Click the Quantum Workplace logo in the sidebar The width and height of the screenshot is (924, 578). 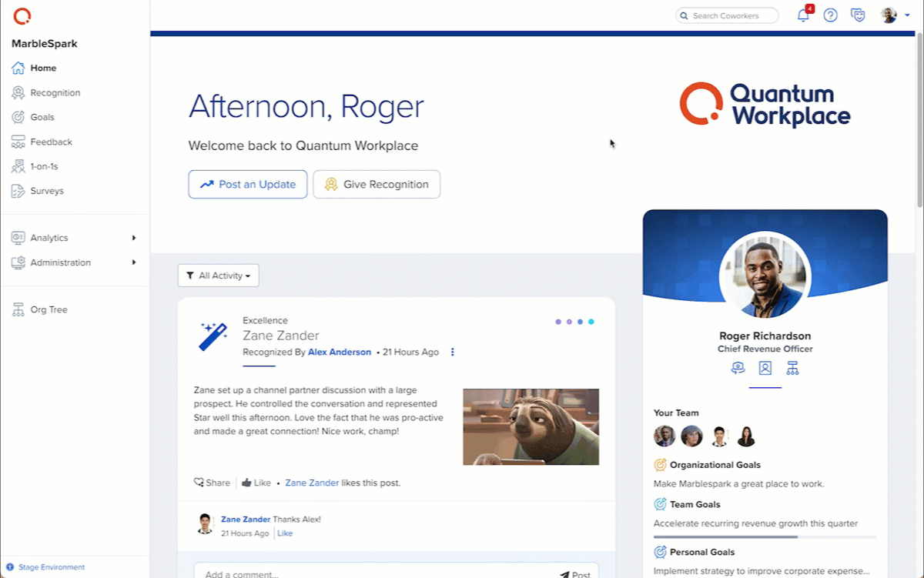(x=23, y=15)
